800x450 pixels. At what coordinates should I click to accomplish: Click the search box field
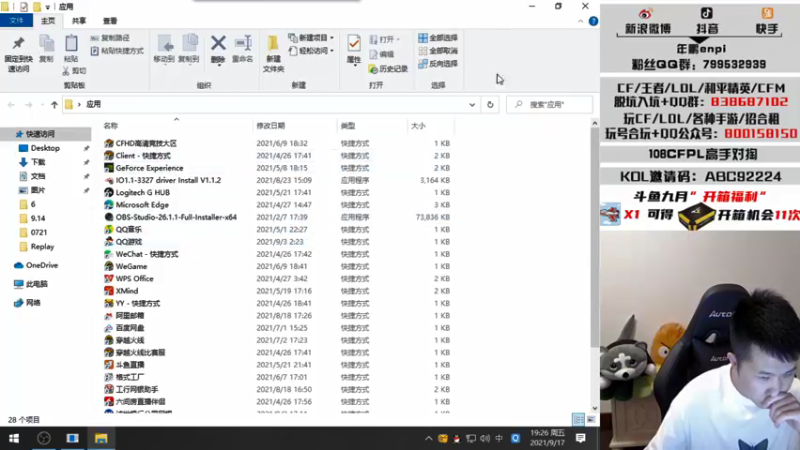(x=549, y=105)
